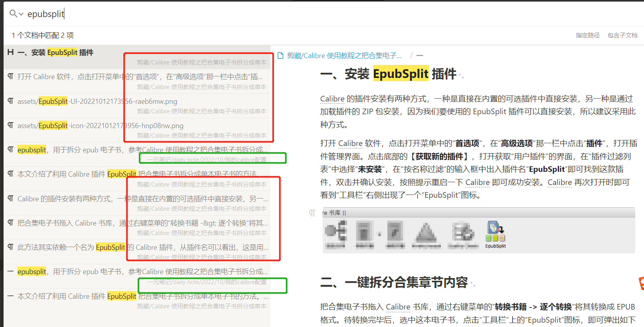
Task: Click the Calibre link in '重启一下 Calibre' preview text
Action: (x=478, y=182)
